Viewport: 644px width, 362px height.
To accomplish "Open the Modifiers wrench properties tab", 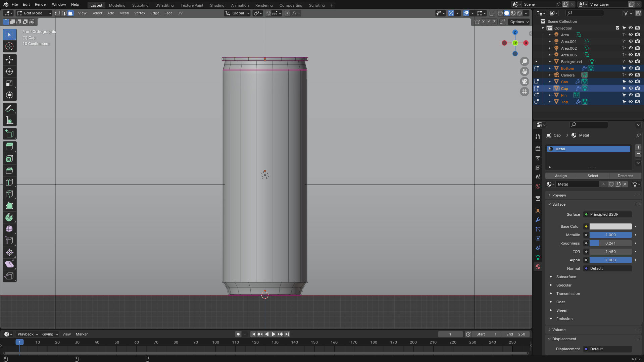I will pos(538,220).
